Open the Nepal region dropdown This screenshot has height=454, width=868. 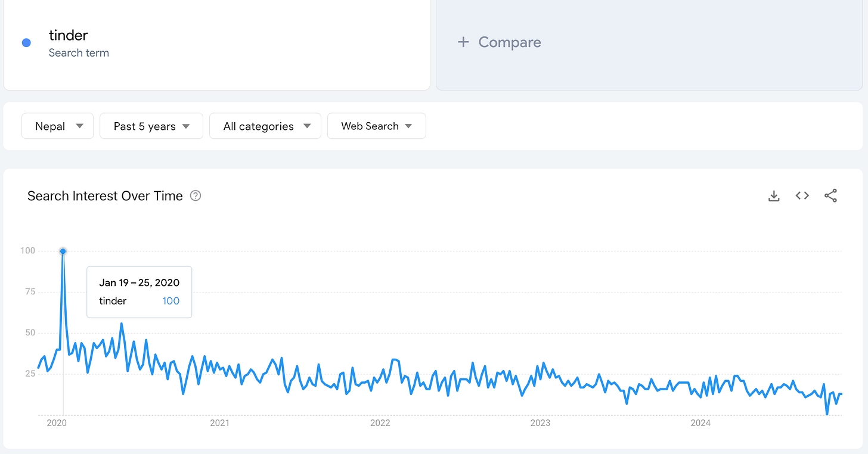(x=58, y=126)
